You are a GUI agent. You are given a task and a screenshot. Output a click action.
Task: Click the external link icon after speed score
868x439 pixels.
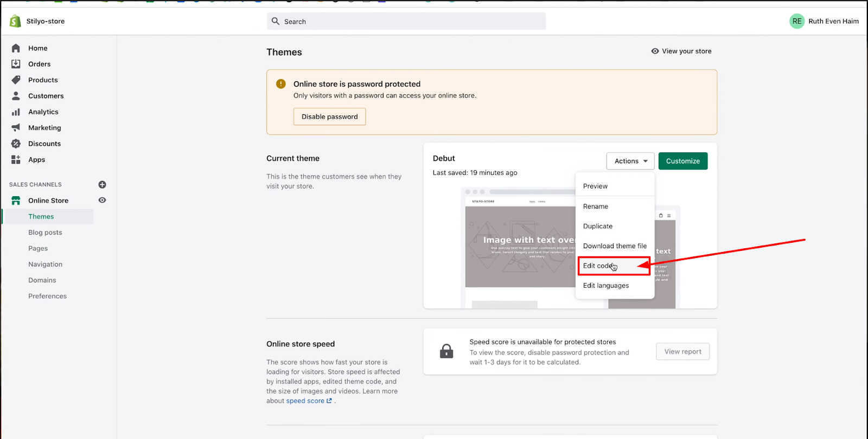pyautogui.click(x=329, y=401)
